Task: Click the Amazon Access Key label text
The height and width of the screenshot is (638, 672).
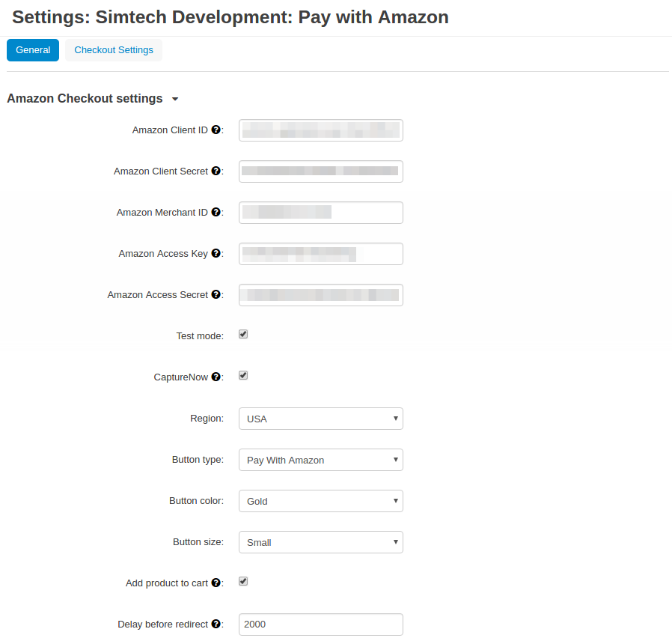Action: point(163,253)
